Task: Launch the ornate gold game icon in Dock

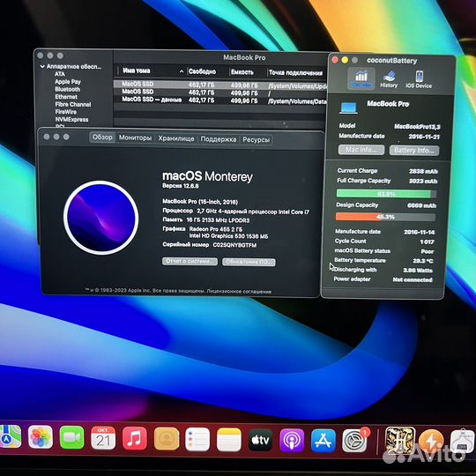Action: 400,441
